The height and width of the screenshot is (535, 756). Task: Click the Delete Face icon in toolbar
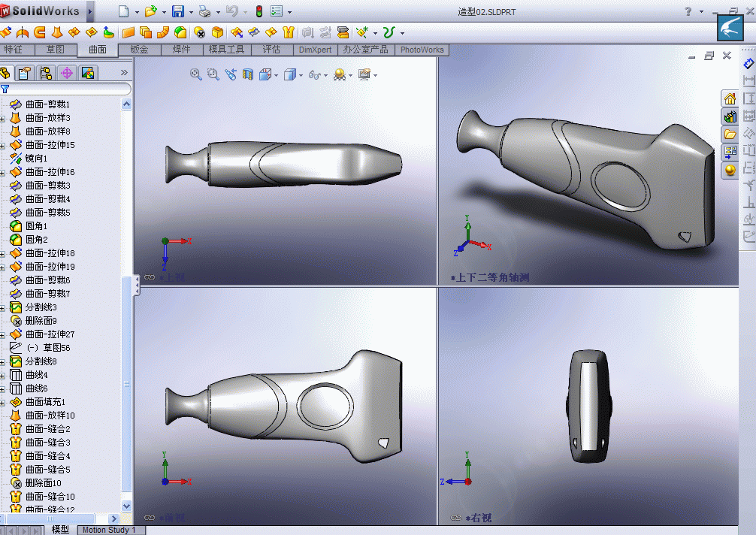(199, 32)
